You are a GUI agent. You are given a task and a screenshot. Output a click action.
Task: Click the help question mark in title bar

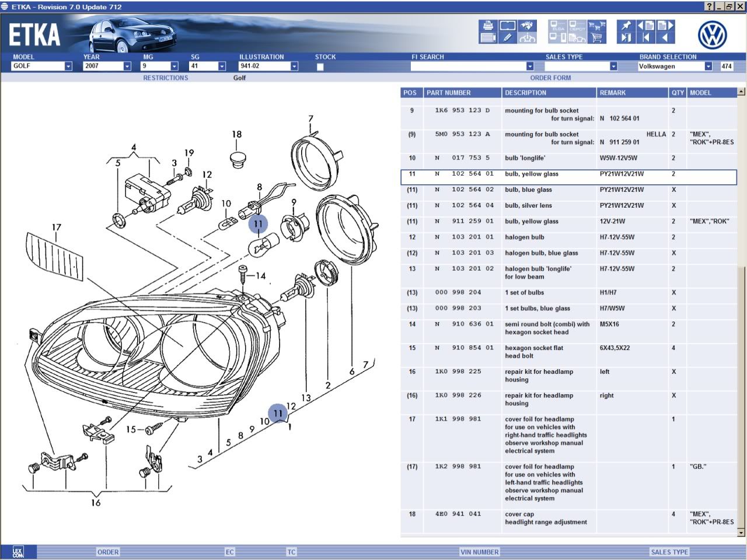(710, 6)
